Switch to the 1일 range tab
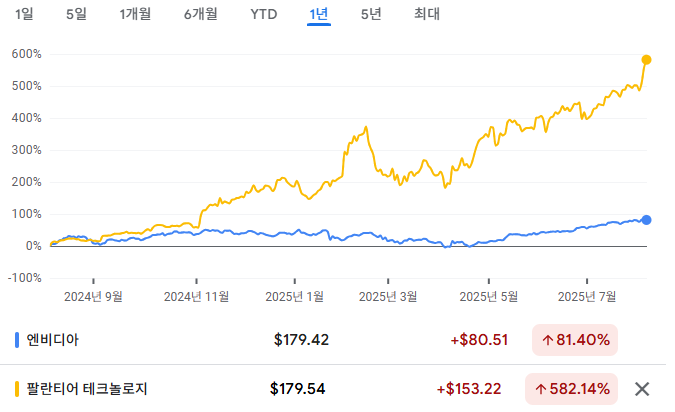The height and width of the screenshot is (412, 675). point(24,14)
